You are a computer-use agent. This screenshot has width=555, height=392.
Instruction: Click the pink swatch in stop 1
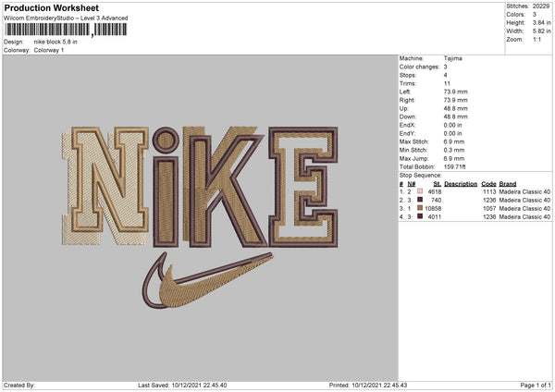(x=420, y=191)
